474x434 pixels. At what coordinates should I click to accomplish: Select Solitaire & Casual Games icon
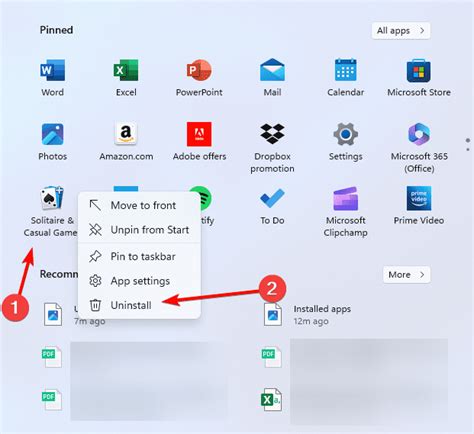pyautogui.click(x=52, y=198)
